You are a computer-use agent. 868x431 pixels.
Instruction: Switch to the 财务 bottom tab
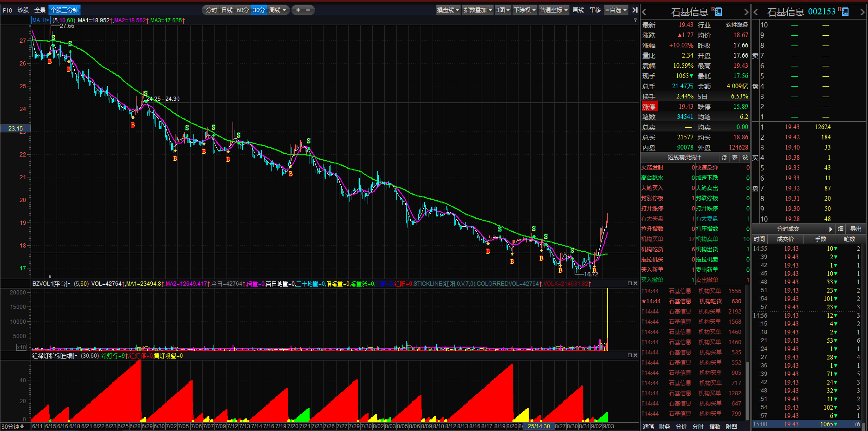665,426
